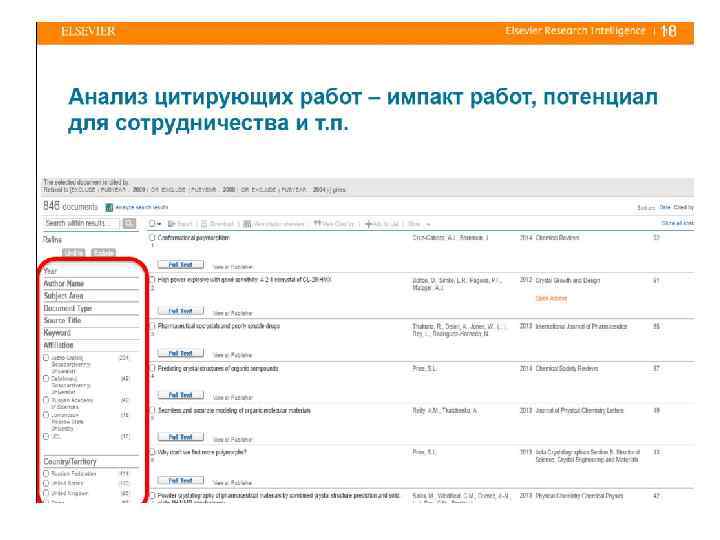The image size is (720, 540).
Task: Click the Show all abstracts link
Action: pos(677,223)
